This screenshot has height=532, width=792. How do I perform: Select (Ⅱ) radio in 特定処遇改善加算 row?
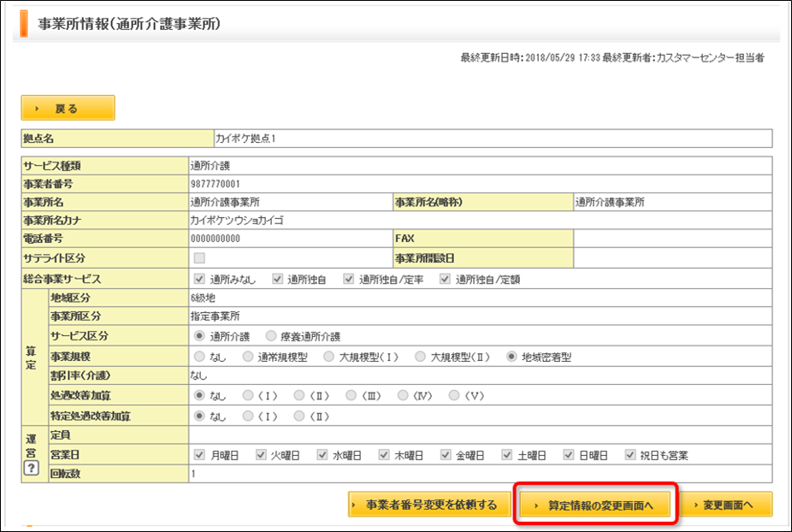point(299,416)
